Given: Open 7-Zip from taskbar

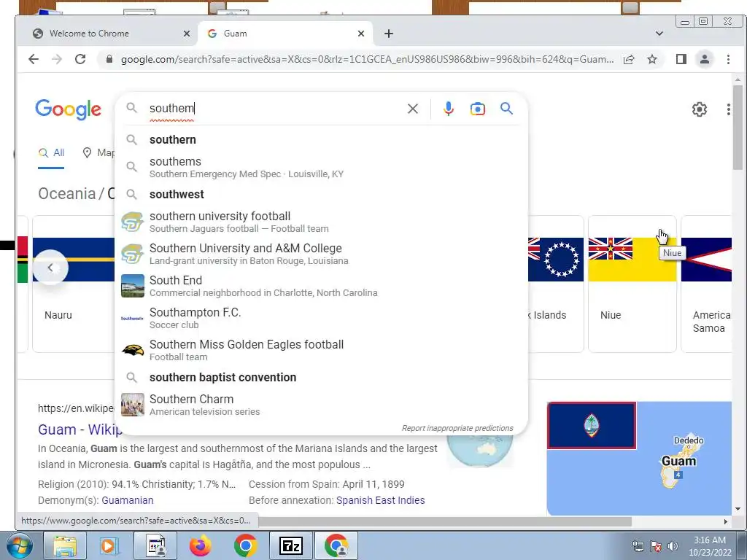Looking at the screenshot, I should point(291,545).
